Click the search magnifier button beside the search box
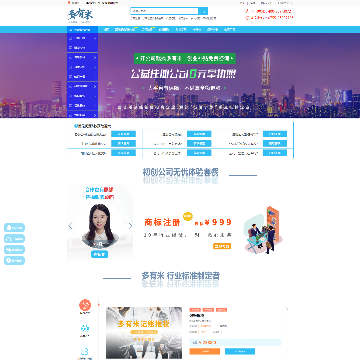 coord(203,11)
